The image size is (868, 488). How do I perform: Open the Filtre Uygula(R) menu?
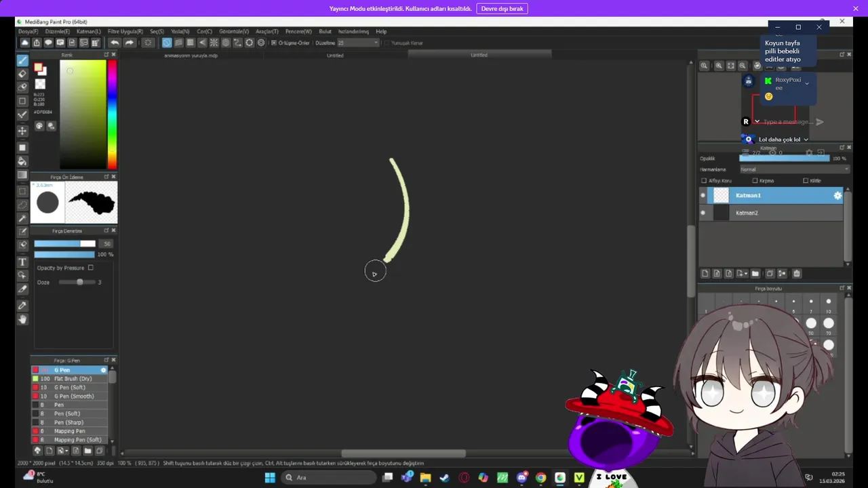pyautogui.click(x=125, y=31)
